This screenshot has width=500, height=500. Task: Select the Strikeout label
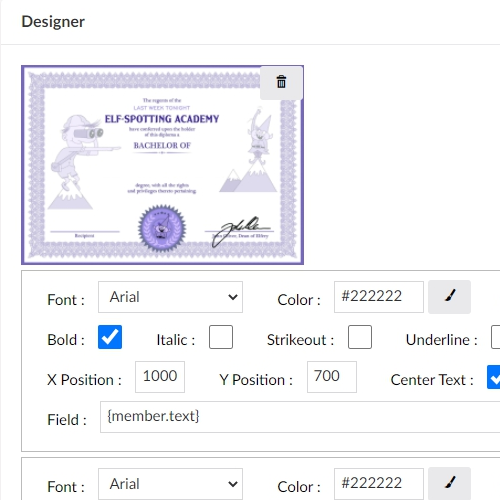tap(300, 340)
